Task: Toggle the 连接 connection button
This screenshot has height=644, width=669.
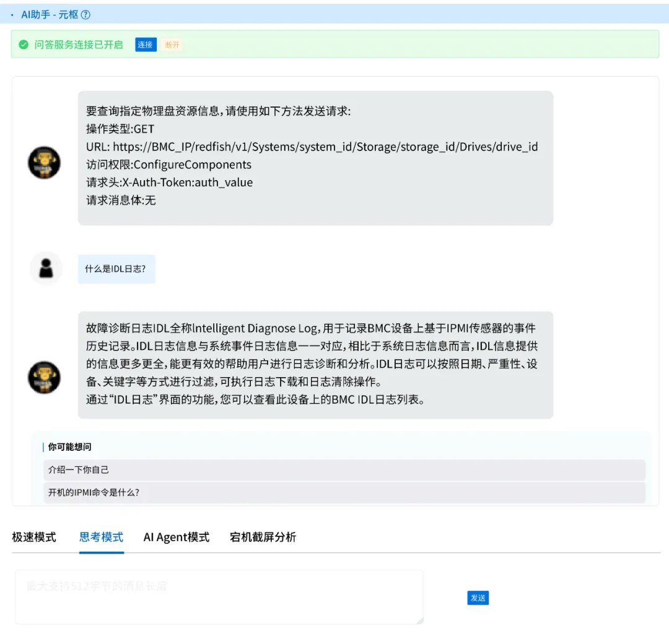Action: [145, 45]
